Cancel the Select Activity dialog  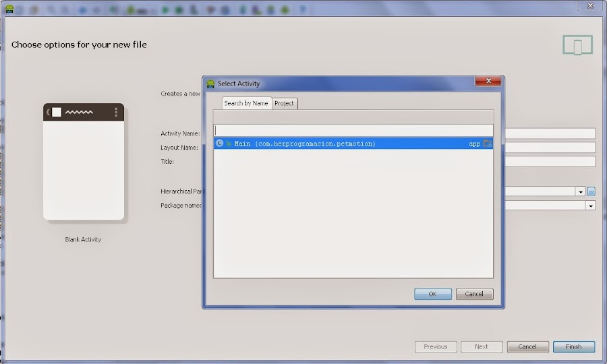tap(474, 294)
